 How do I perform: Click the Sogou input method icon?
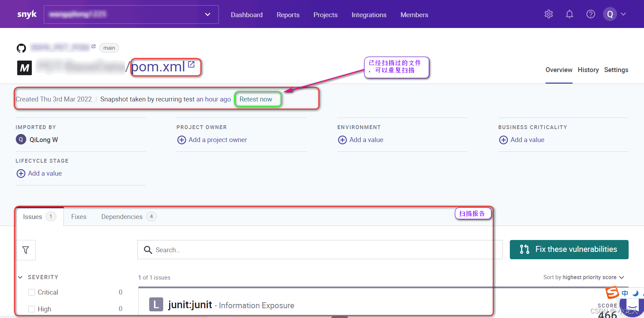pyautogui.click(x=612, y=292)
